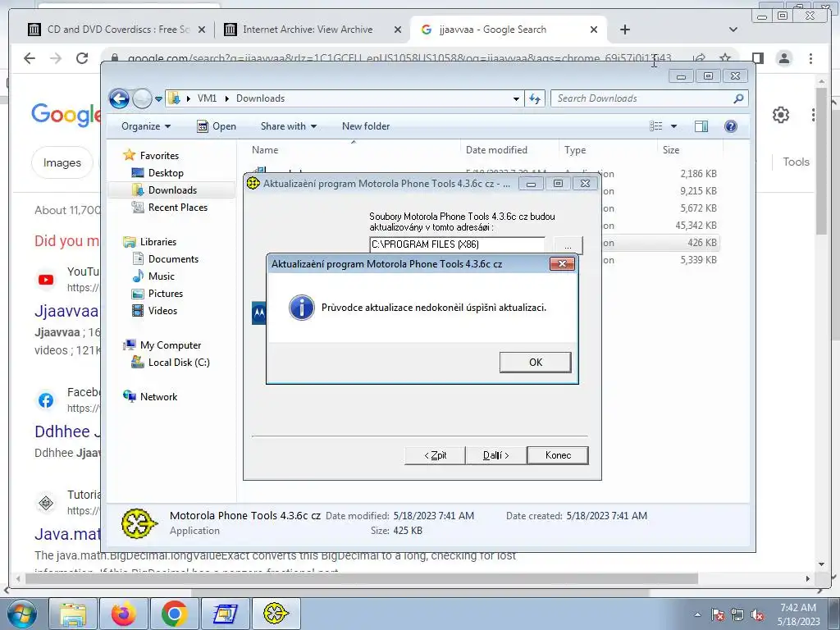This screenshot has width=840, height=630.
Task: Reload the Chrome page
Action: point(82,58)
